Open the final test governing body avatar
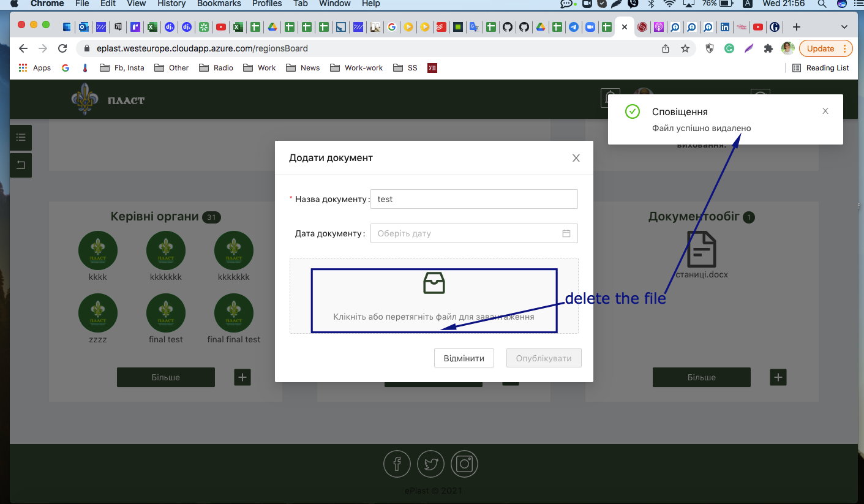Screen dimensions: 864x504 pos(166,313)
